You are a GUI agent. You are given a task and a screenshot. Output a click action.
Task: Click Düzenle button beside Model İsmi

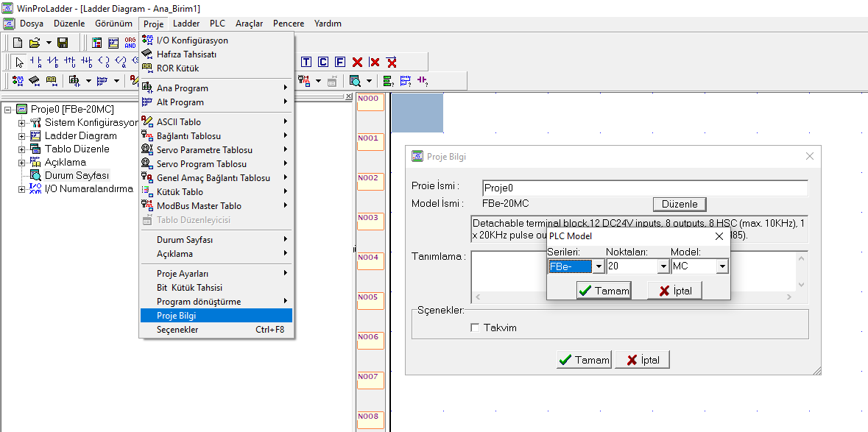680,204
